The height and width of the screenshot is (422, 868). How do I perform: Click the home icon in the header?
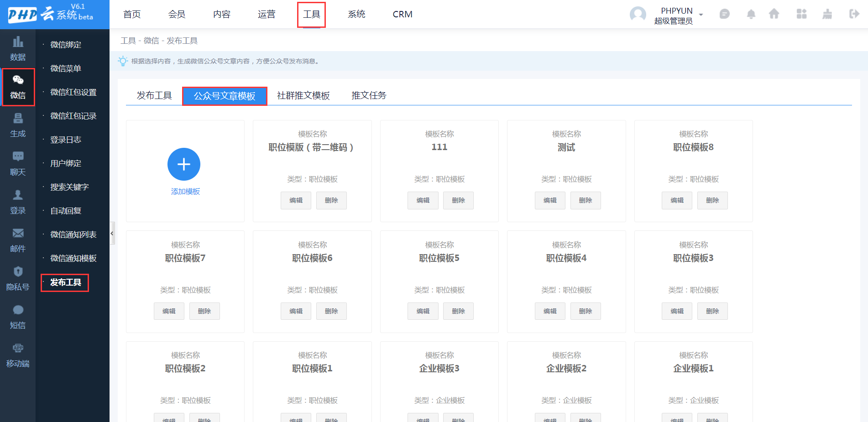coord(774,14)
